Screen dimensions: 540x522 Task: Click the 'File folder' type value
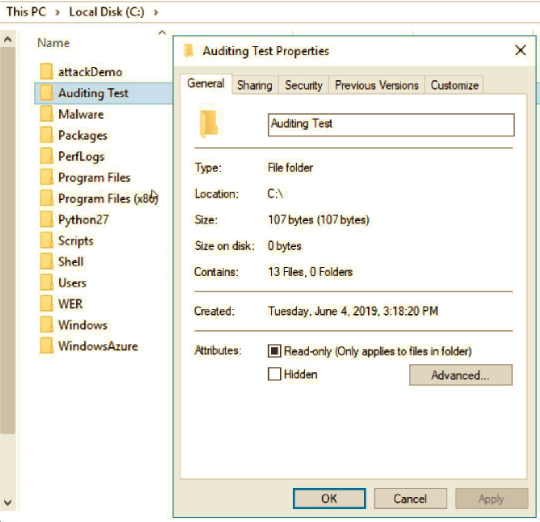click(x=290, y=168)
